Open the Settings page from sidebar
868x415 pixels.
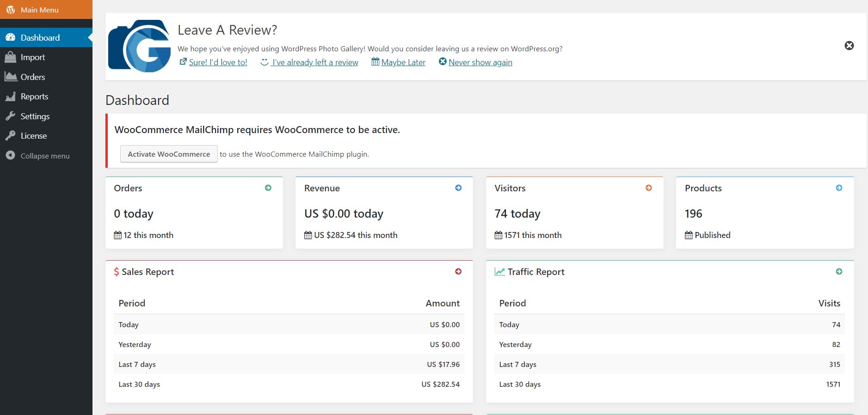click(x=35, y=116)
